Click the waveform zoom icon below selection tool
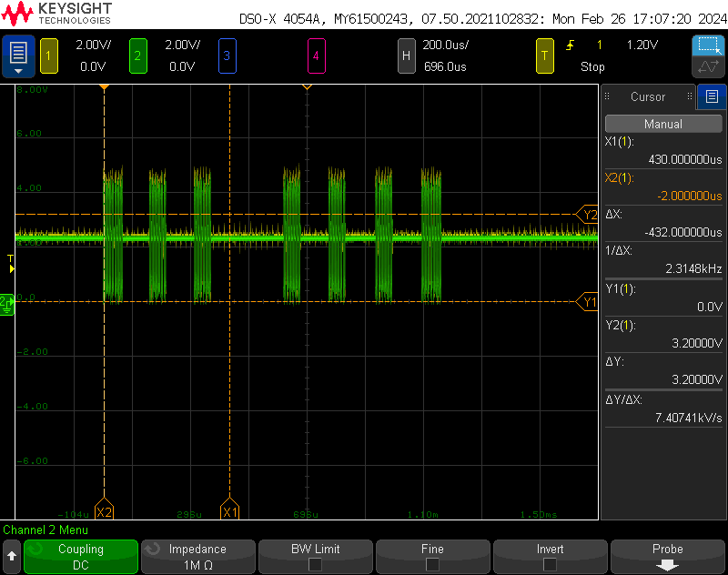 tap(709, 66)
